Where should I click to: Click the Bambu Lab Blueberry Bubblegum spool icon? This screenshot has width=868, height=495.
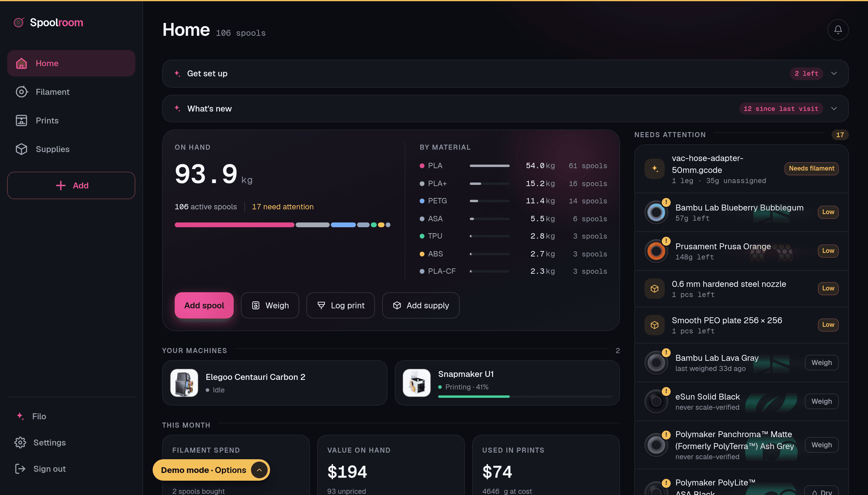click(x=656, y=213)
